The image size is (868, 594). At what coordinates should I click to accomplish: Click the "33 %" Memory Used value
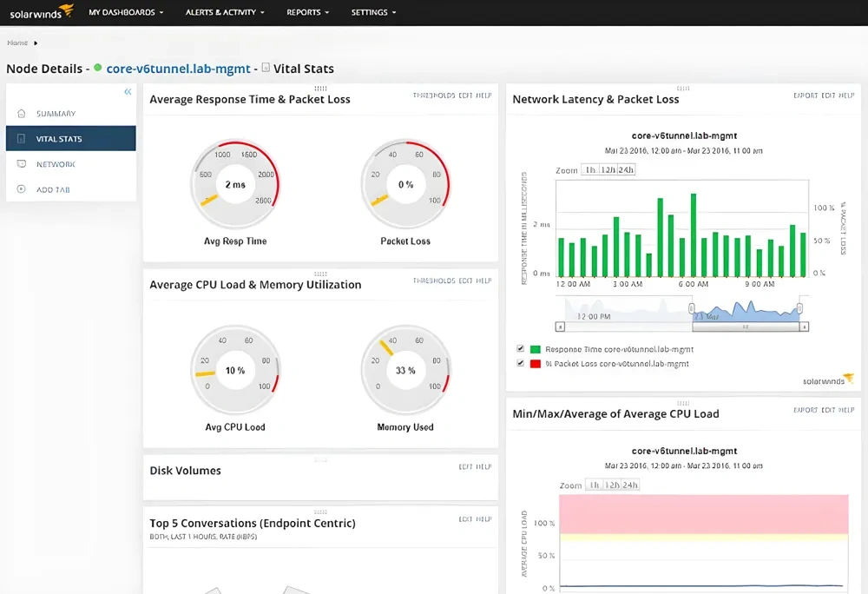click(x=405, y=370)
